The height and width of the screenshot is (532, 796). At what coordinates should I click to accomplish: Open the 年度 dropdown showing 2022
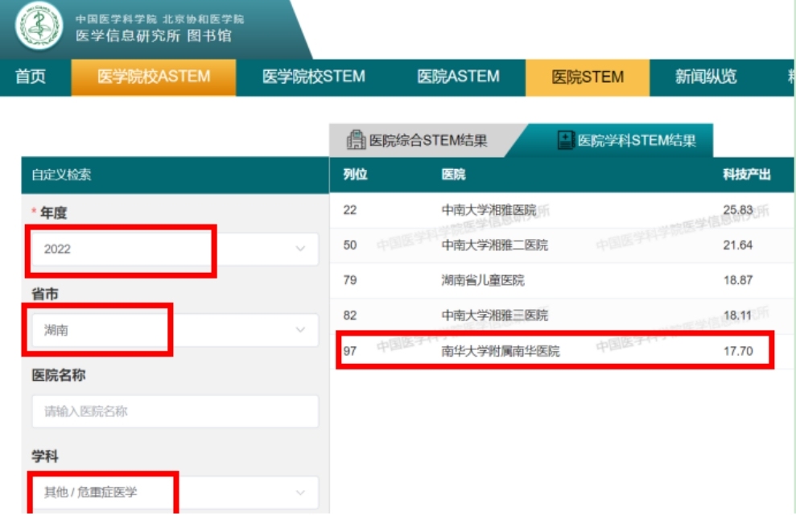pyautogui.click(x=174, y=249)
